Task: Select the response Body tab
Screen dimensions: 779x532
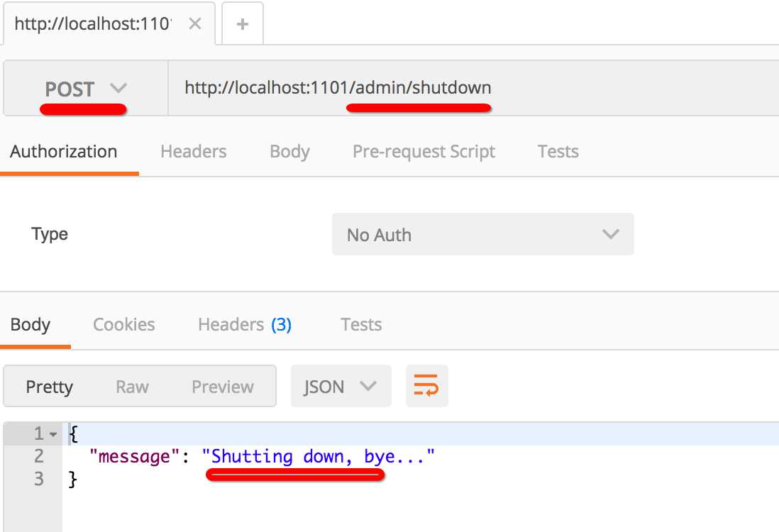Action: click(x=31, y=325)
